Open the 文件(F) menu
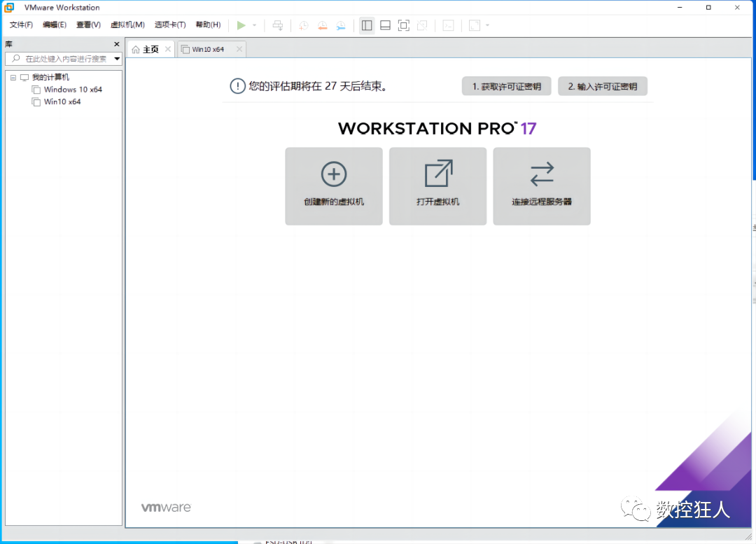 [21, 25]
